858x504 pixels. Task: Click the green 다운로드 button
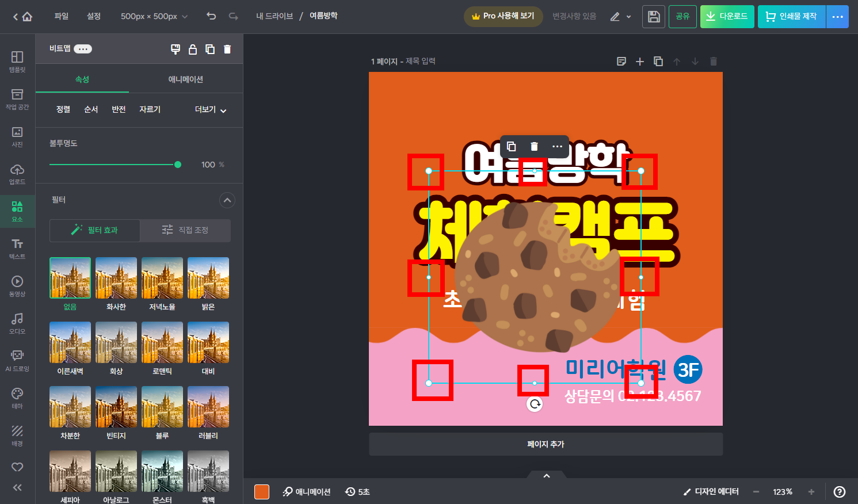pos(727,16)
